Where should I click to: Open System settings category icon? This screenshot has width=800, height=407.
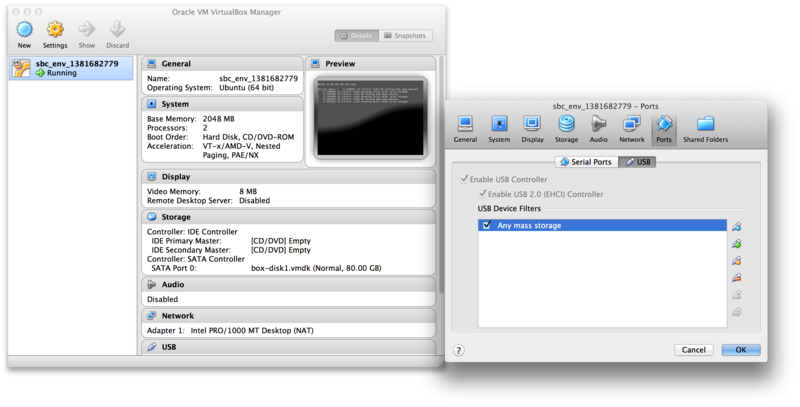499,129
